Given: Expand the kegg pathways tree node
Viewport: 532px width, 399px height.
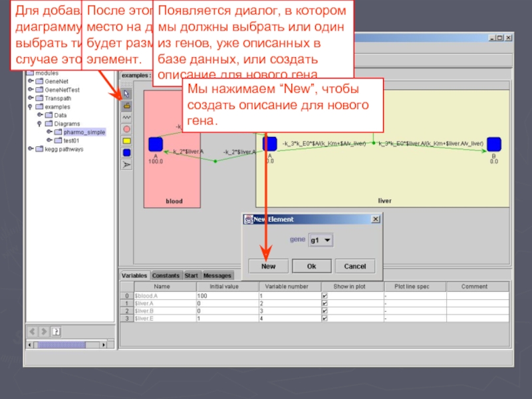Looking at the screenshot, I should [x=31, y=149].
